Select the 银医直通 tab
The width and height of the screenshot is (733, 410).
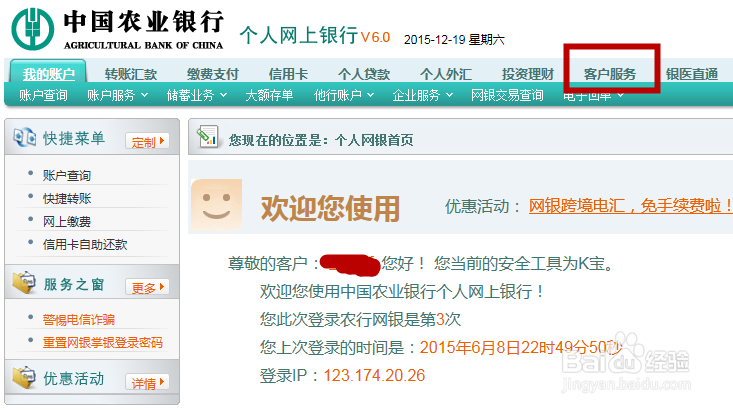pyautogui.click(x=692, y=74)
